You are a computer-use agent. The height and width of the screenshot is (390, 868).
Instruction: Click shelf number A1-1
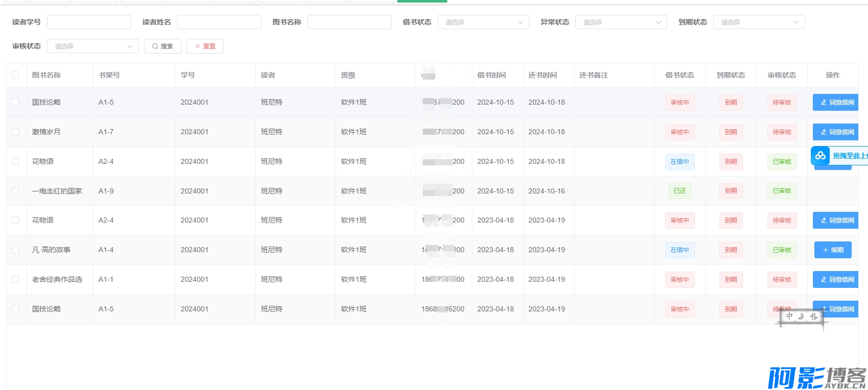106,279
